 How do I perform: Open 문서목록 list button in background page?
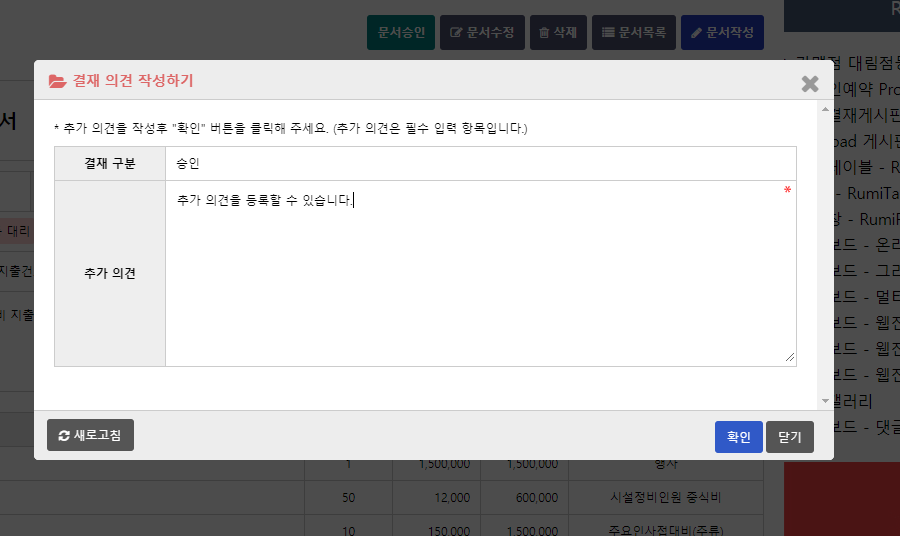point(634,33)
